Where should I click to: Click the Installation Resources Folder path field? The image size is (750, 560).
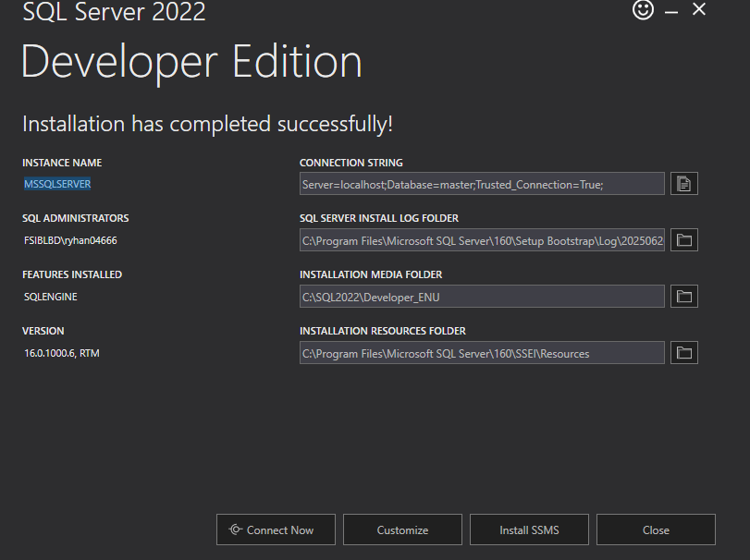point(482,353)
